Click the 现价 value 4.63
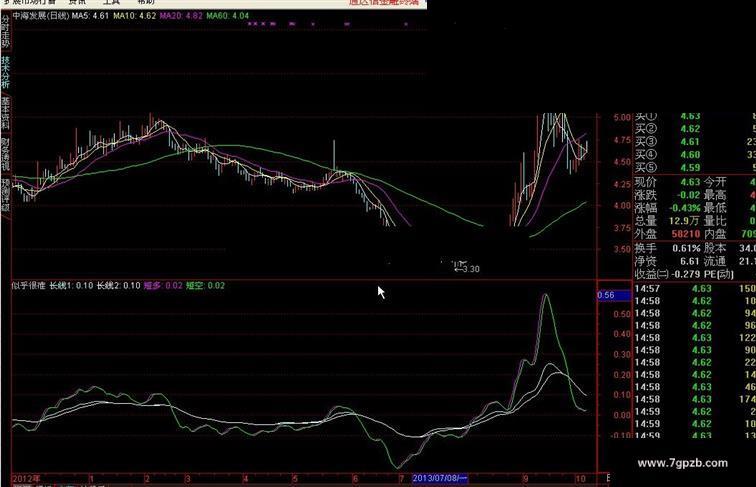This screenshot has height=487, width=756. pos(690,182)
